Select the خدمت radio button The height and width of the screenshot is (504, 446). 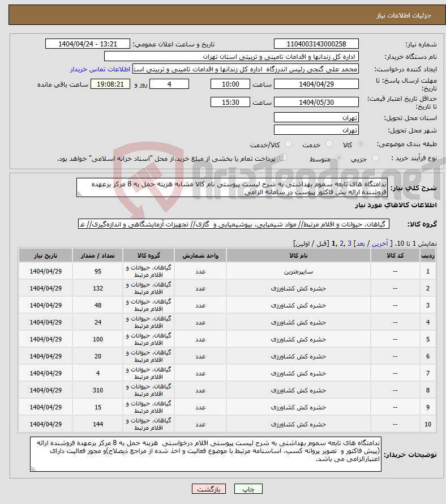pos(329,144)
